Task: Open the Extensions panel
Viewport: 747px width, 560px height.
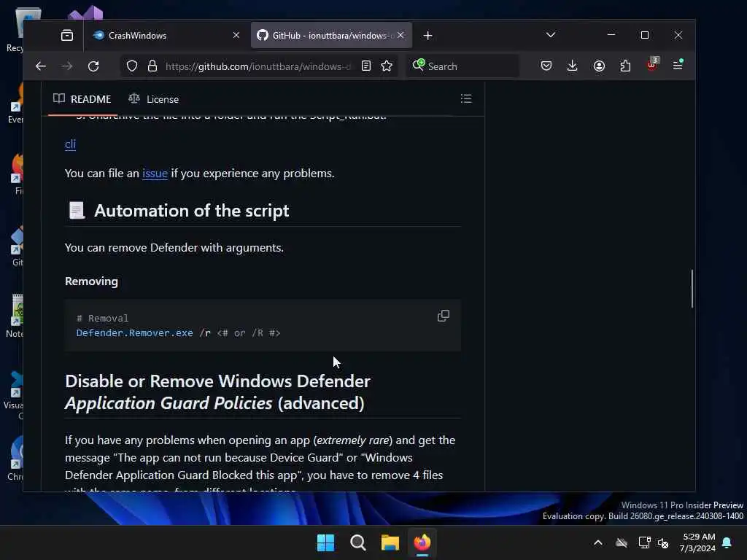Action: [x=625, y=66]
